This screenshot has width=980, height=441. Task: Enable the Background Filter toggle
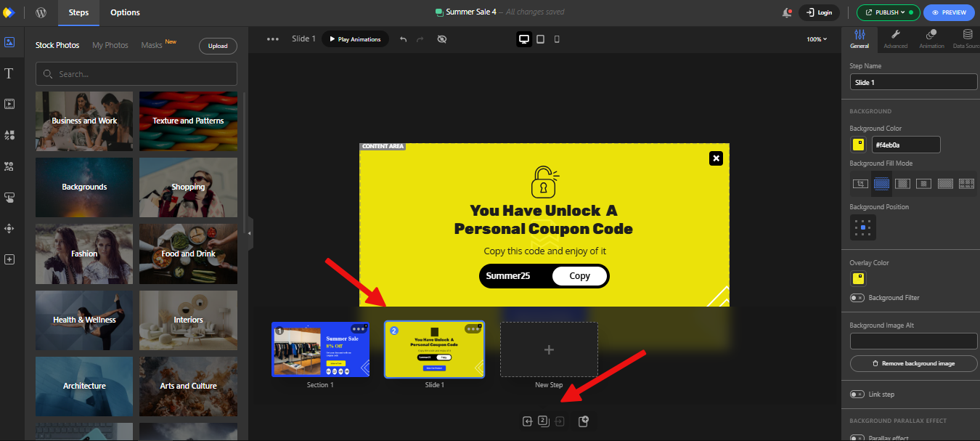pos(857,298)
